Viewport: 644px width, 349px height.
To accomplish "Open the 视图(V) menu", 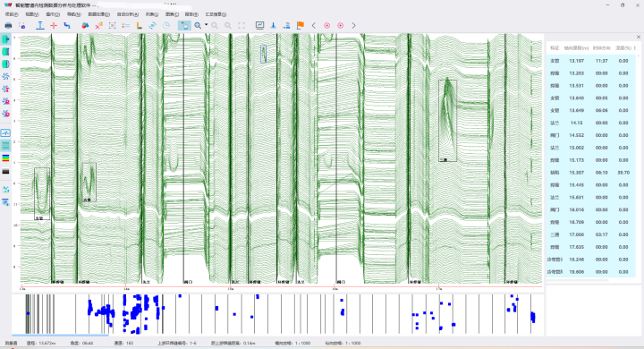I will coord(32,14).
